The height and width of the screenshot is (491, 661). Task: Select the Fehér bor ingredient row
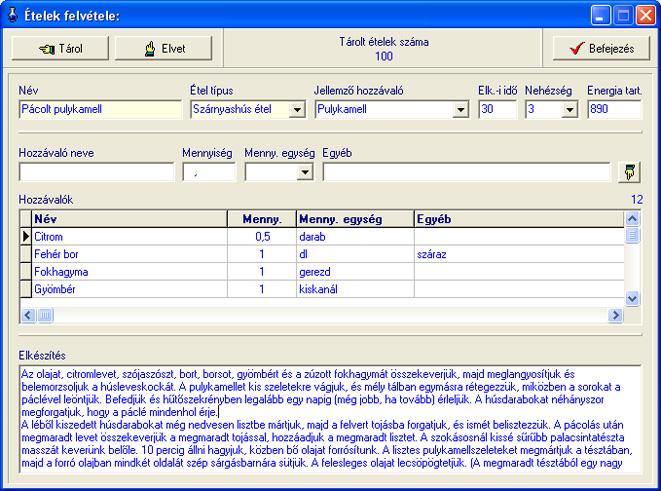click(x=322, y=254)
